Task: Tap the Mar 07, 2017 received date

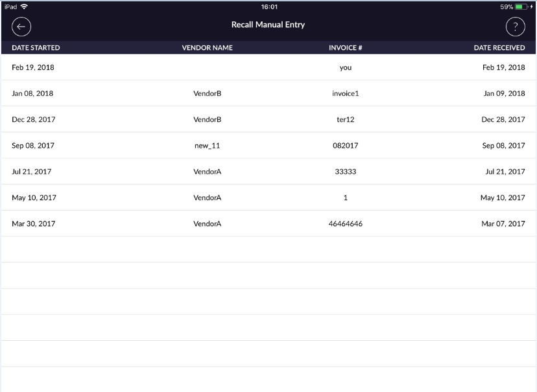Action: pos(503,224)
